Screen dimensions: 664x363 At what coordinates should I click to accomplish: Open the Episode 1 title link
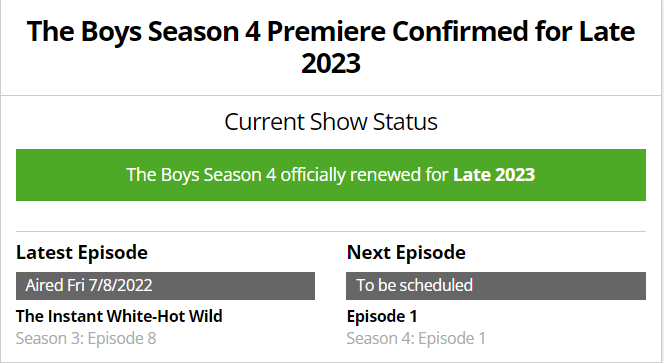click(x=382, y=316)
